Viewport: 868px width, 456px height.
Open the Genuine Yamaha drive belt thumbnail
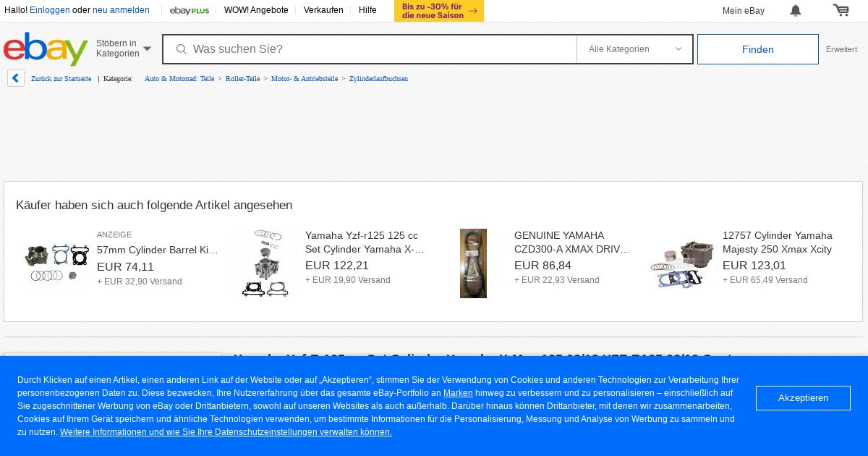click(x=473, y=263)
